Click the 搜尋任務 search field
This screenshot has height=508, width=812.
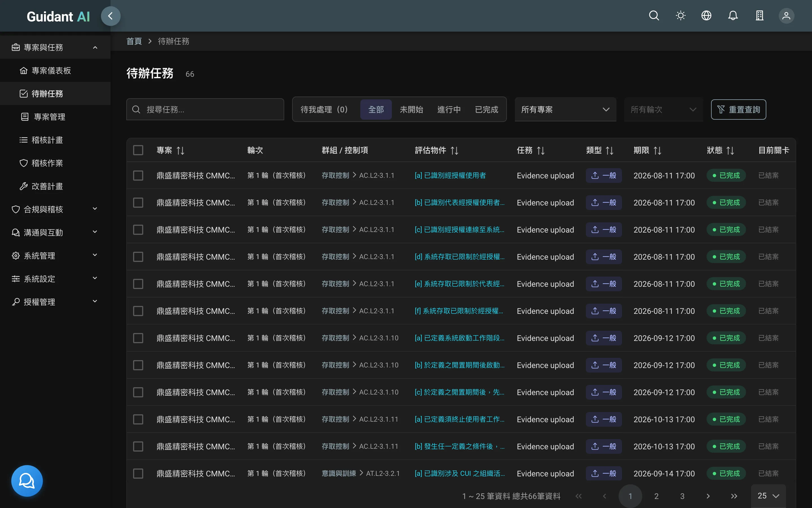(x=205, y=110)
